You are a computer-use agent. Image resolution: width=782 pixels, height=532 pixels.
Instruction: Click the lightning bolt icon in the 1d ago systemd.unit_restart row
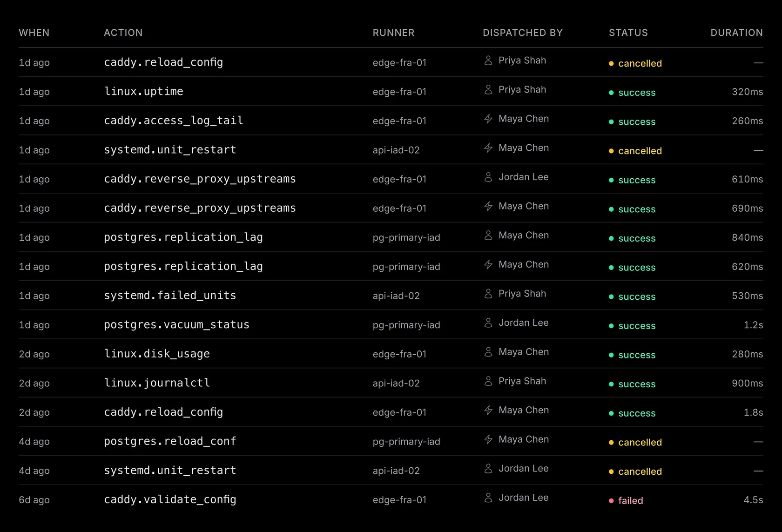tap(488, 148)
